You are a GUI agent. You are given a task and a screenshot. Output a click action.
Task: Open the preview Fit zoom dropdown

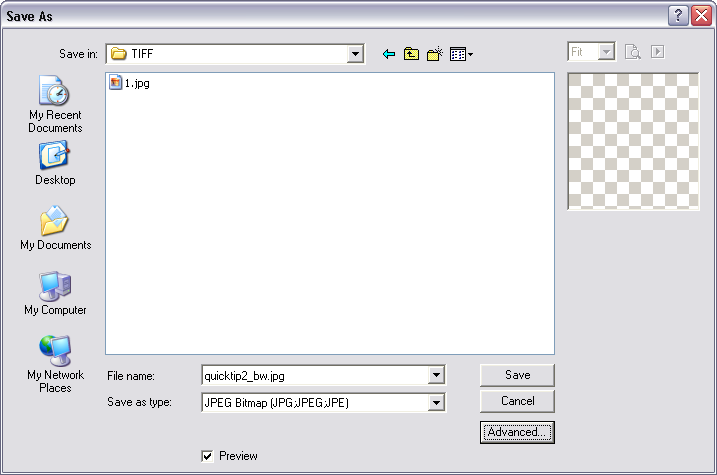(x=606, y=52)
